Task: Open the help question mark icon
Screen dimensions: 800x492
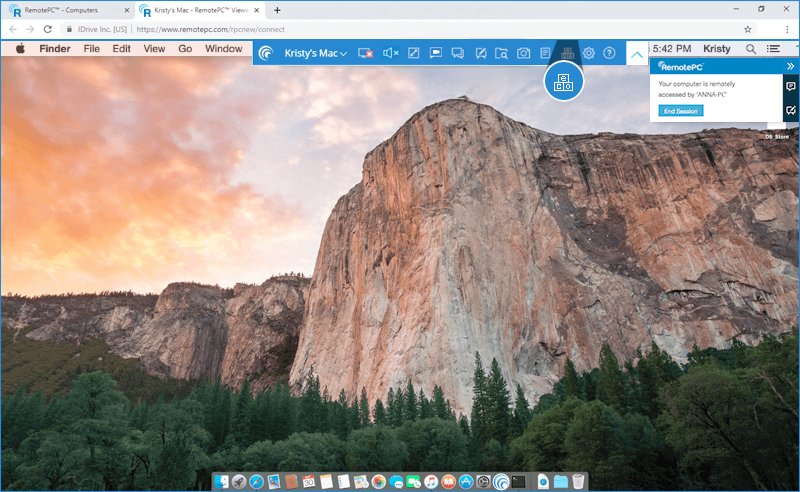Action: pyautogui.click(x=609, y=53)
